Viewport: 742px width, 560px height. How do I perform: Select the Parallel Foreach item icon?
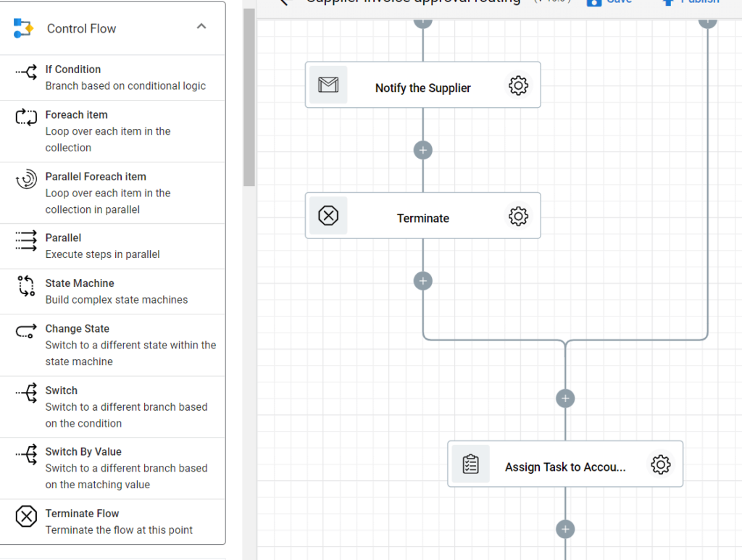click(25, 177)
